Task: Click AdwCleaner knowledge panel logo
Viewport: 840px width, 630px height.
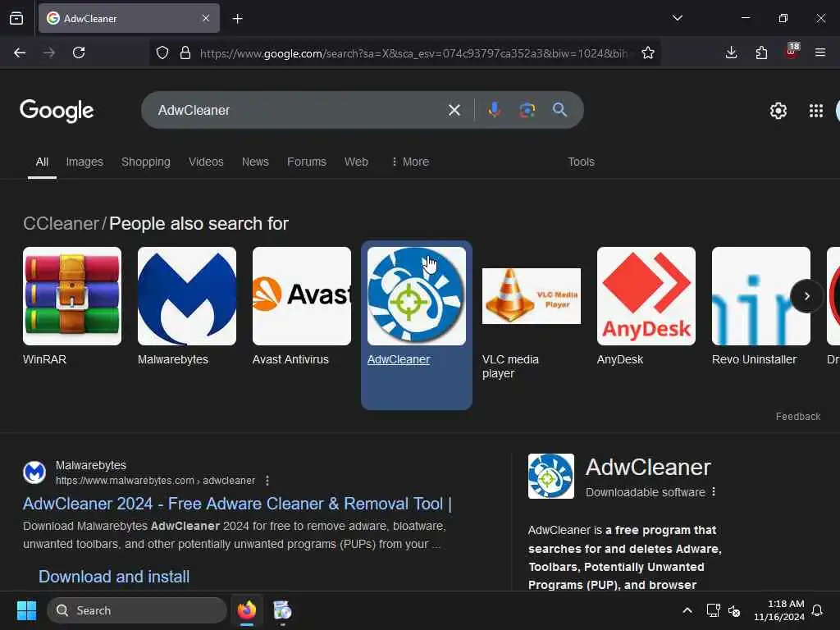Action: (x=550, y=476)
